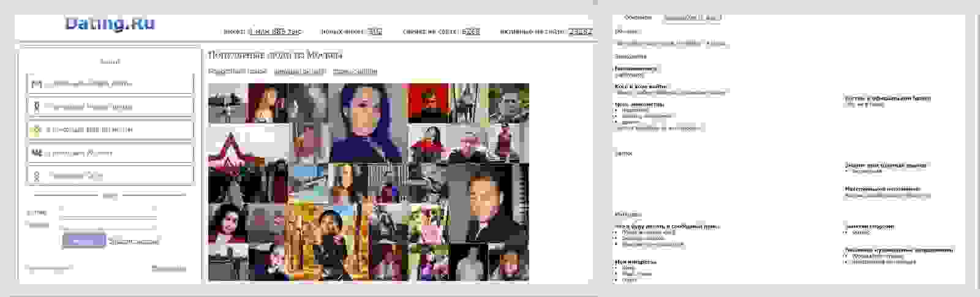
Task: Click the password input field
Action: (108, 225)
